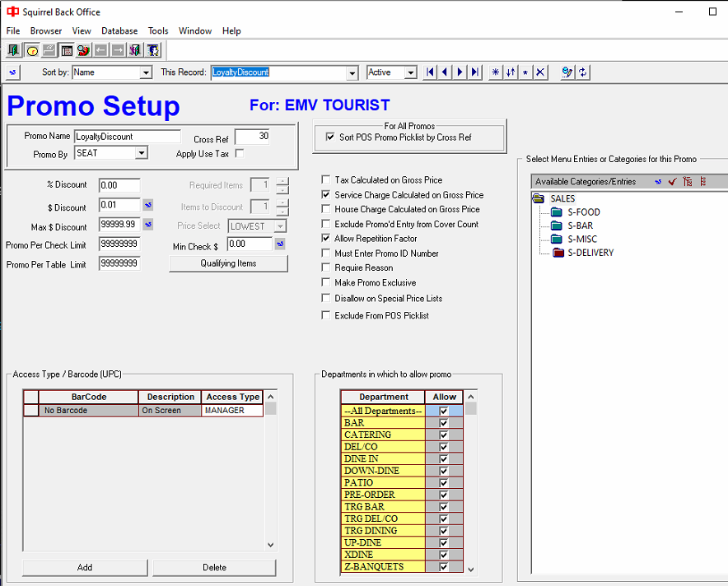Click the grid calendar toolbar icon
The width and height of the screenshot is (728, 586).
click(67, 50)
